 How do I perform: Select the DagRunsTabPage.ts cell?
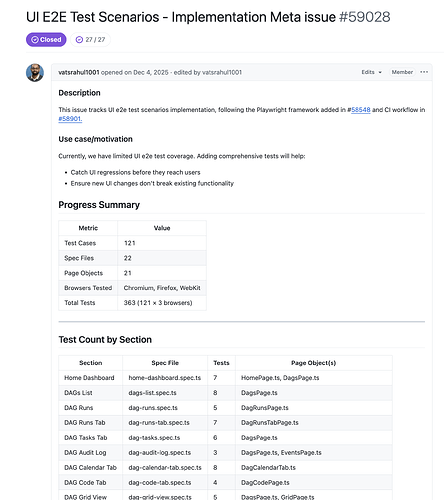(x=313, y=422)
